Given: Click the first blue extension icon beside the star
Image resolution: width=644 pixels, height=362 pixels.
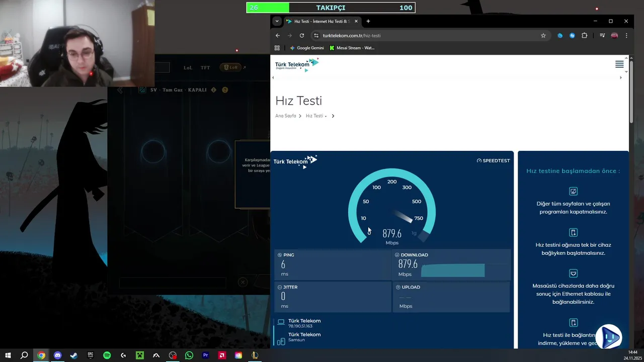Looking at the screenshot, I should click(x=560, y=36).
